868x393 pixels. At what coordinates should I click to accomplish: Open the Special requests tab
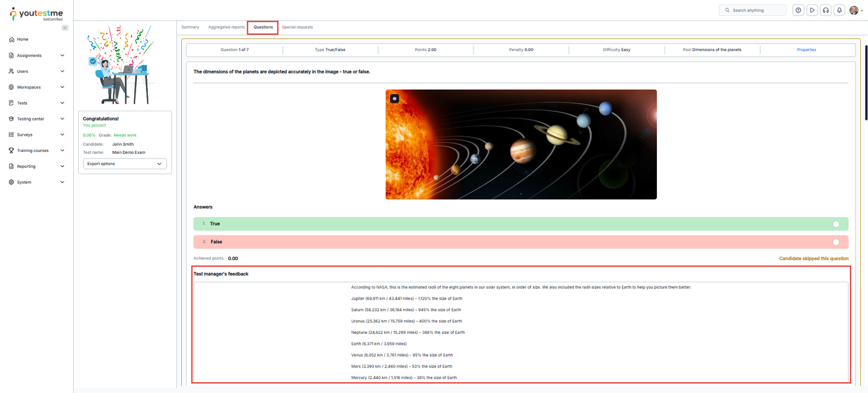[297, 27]
